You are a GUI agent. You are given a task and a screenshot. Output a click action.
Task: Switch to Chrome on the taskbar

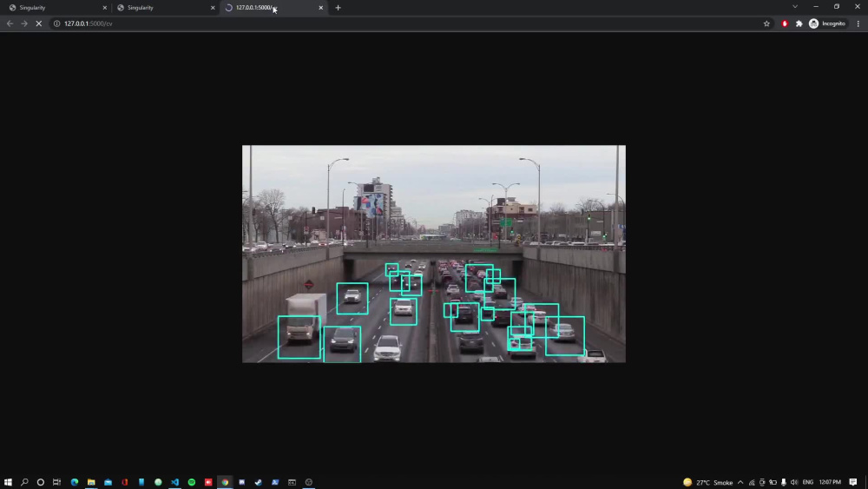[225, 482]
